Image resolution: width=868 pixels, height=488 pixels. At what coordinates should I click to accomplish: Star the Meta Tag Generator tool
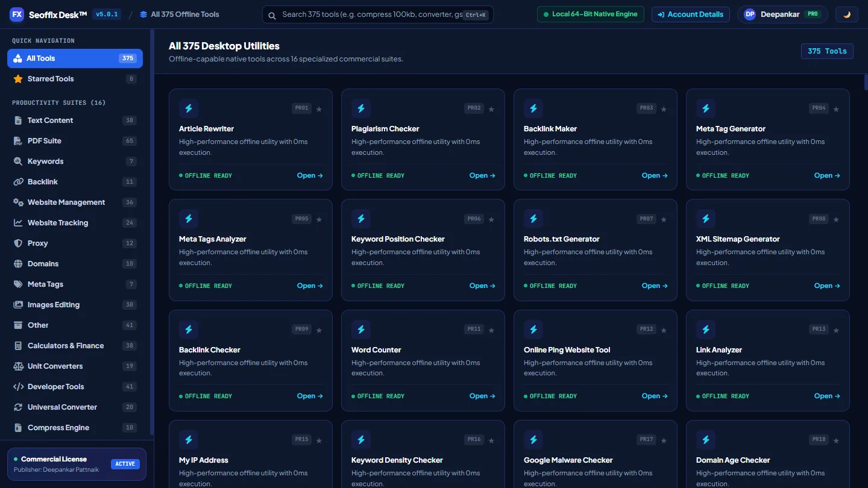(836, 109)
